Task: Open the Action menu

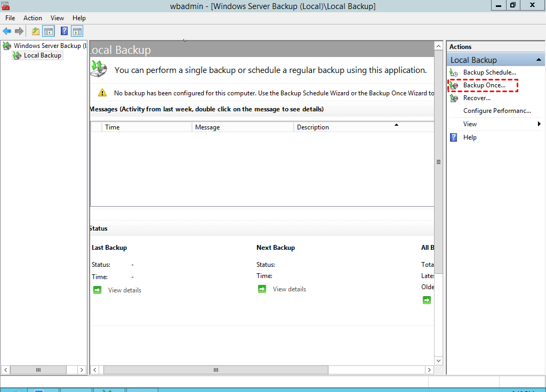Action: coord(33,18)
